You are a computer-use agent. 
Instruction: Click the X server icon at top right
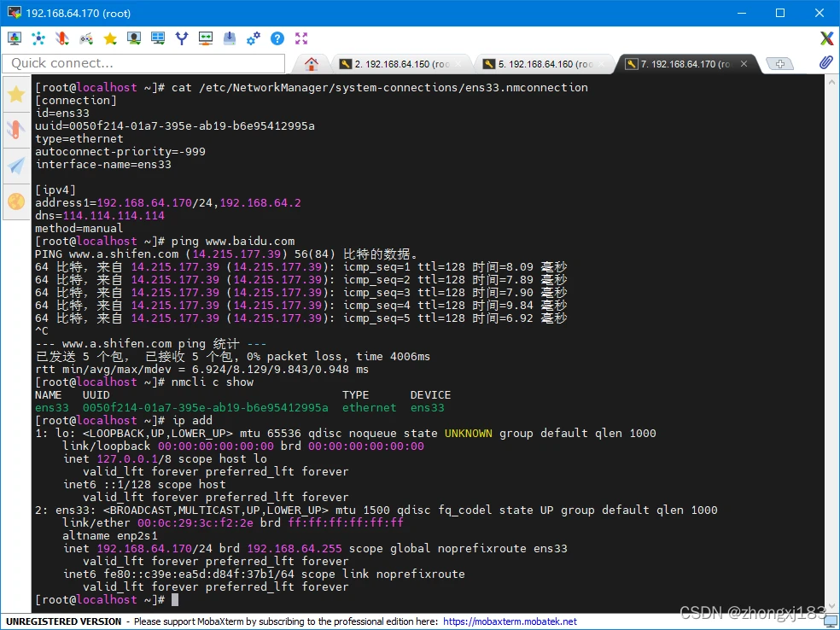(x=826, y=38)
